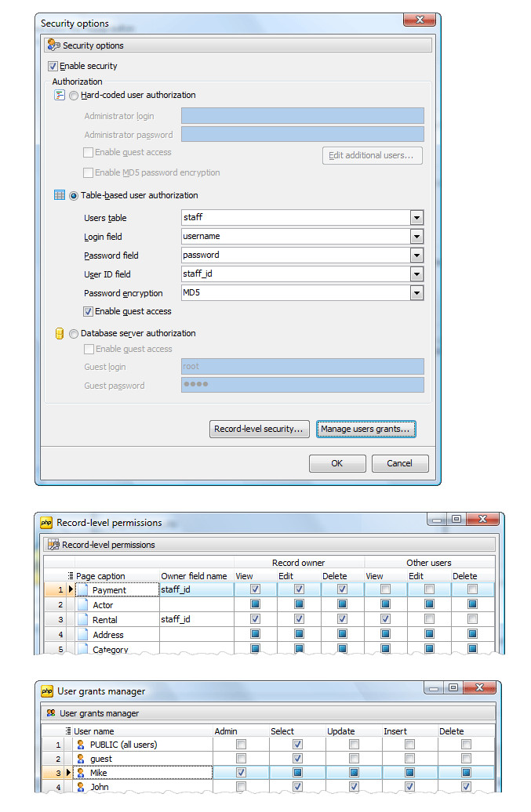Click the database server cylinder icon
Screen dimensions: 531x812
(x=60, y=334)
